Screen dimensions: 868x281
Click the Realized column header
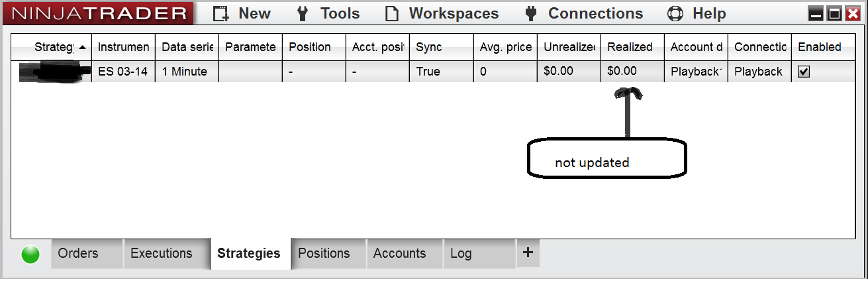coord(630,47)
